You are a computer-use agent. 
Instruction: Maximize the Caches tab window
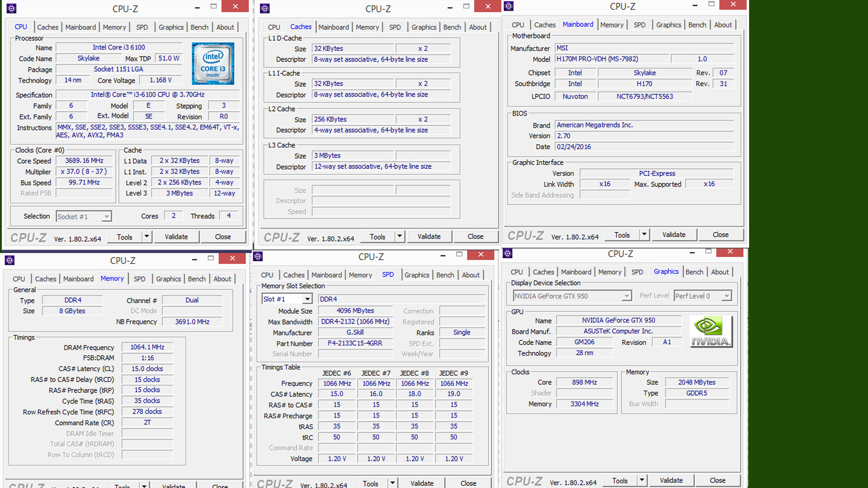click(x=466, y=6)
